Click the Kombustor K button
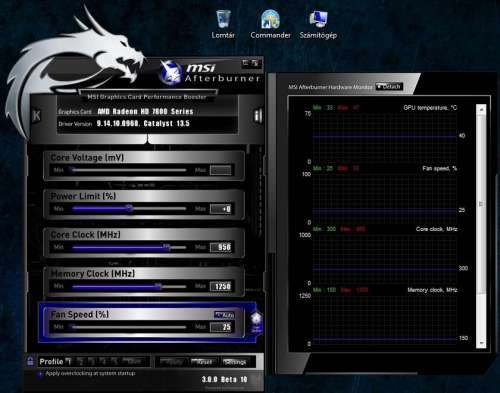 [x=36, y=115]
